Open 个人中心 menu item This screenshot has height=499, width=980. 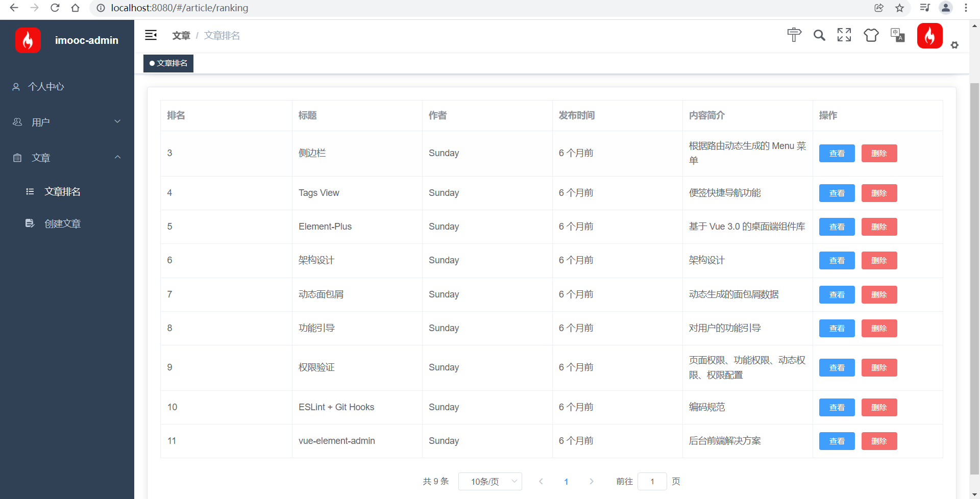click(x=67, y=87)
